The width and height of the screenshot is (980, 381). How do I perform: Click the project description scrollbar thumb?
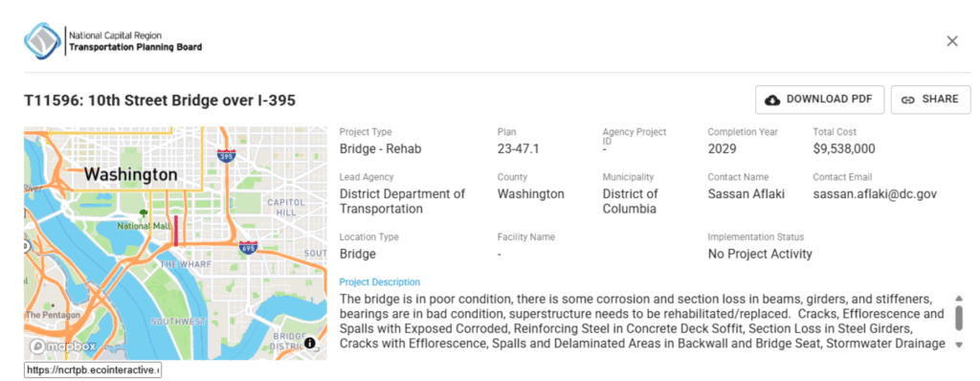[x=959, y=318]
